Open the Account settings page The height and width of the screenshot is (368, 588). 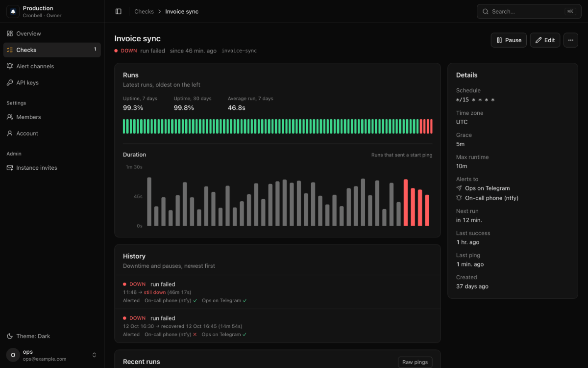[x=52, y=133]
